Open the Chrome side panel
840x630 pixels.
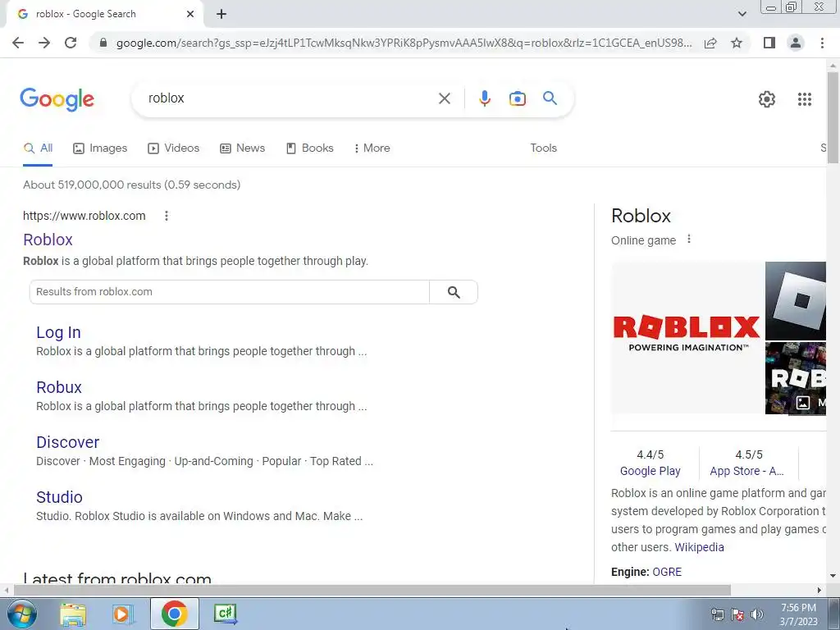point(769,43)
